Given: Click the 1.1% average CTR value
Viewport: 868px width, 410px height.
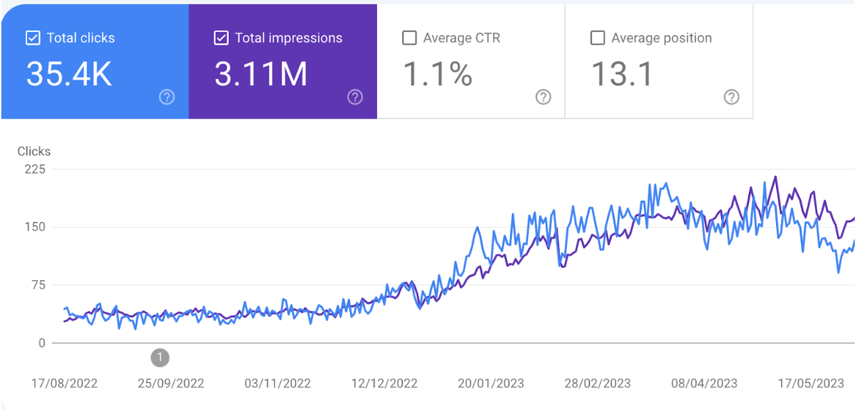Looking at the screenshot, I should click(x=437, y=73).
